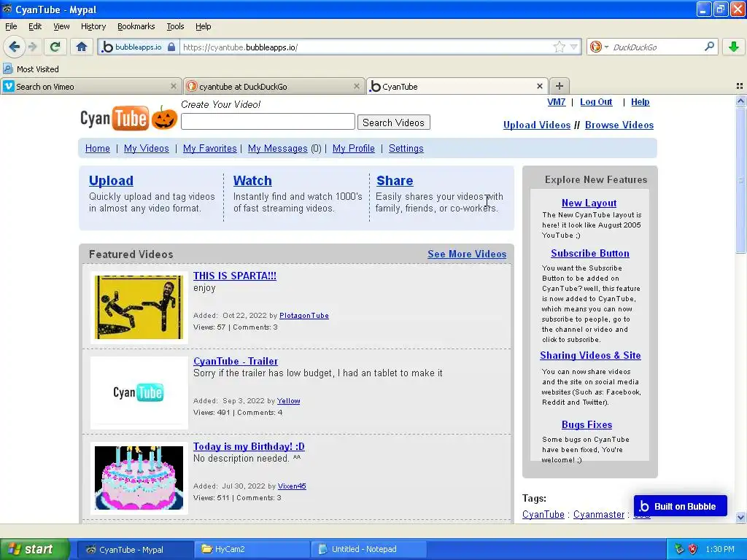
Task: Open the History menu
Action: click(93, 26)
